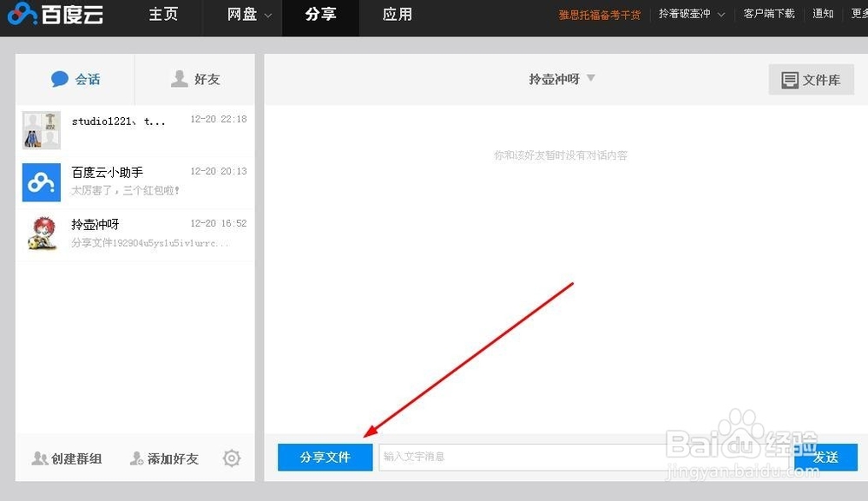
Task: Open the settings gear in the sidebar
Action: [231, 458]
